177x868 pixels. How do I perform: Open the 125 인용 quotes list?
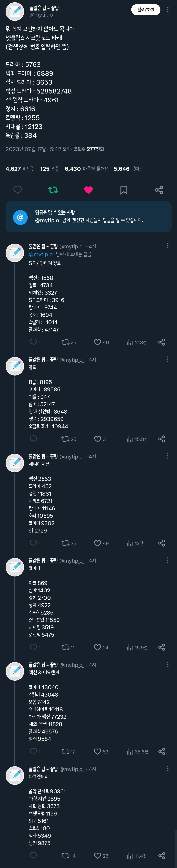coord(49,169)
